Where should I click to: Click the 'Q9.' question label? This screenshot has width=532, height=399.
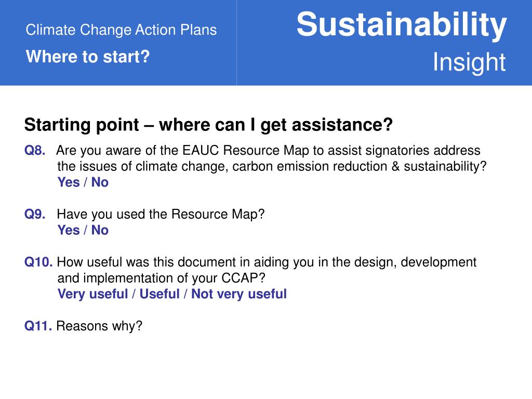pyautogui.click(x=35, y=214)
